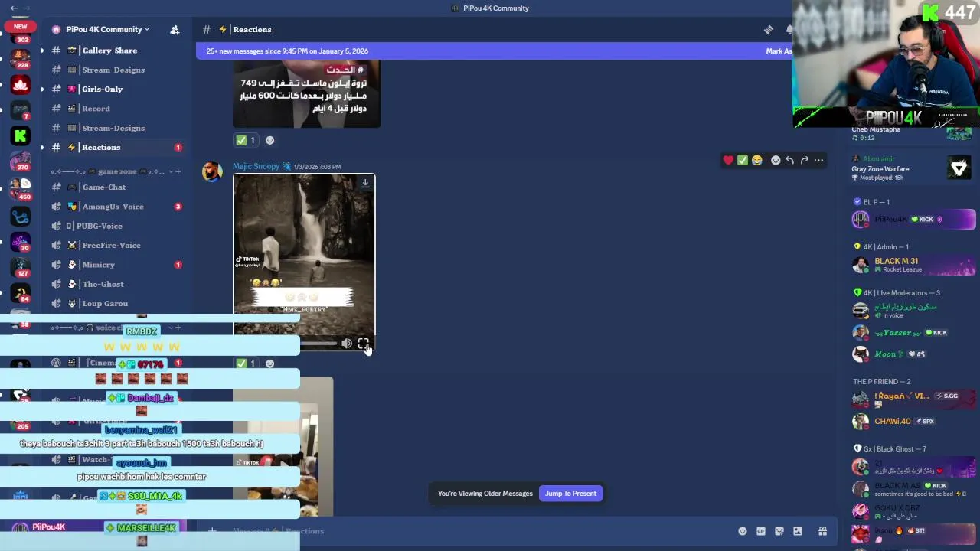The image size is (980, 551).
Task: Seek the waterfall video progress bar
Action: 318,344
